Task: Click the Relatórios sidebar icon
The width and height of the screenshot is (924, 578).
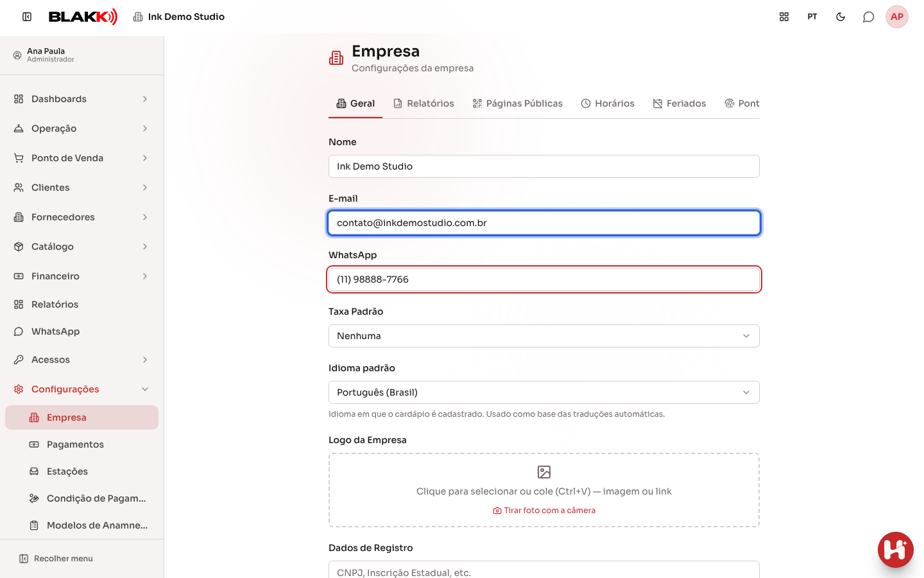Action: click(19, 304)
